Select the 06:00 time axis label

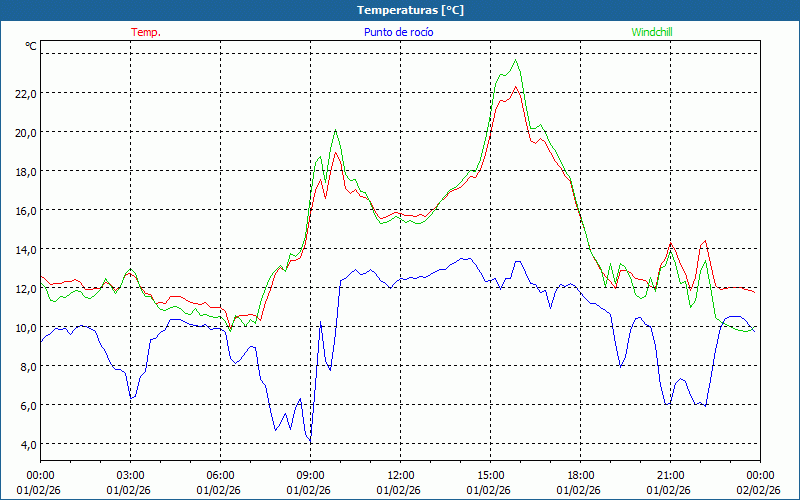pos(220,475)
